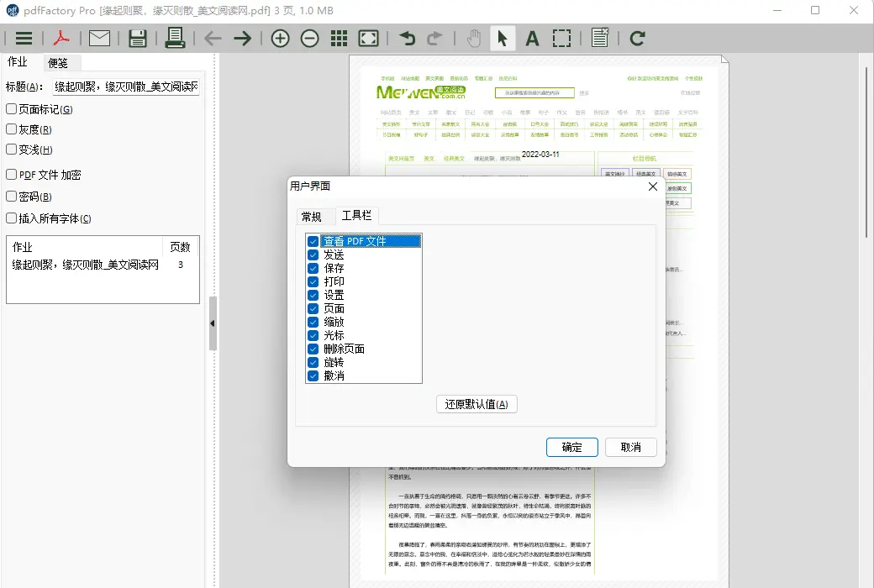Click the zoom in plus icon
The width and height of the screenshot is (874, 588).
[280, 39]
